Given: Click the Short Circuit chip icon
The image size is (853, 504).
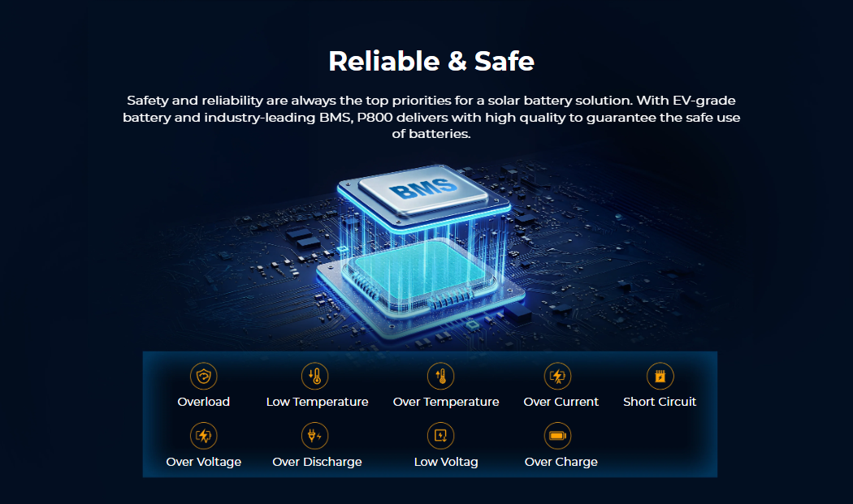Looking at the screenshot, I should coord(660,376).
